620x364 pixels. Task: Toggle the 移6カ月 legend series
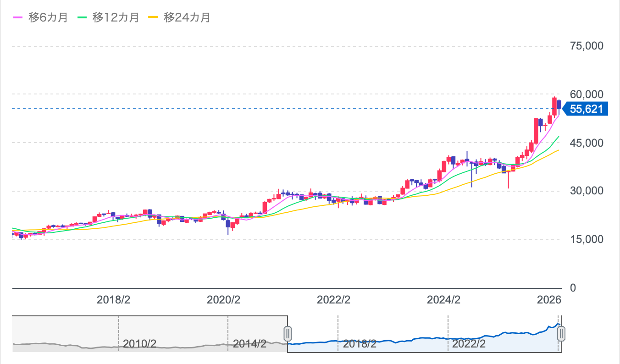(48, 17)
